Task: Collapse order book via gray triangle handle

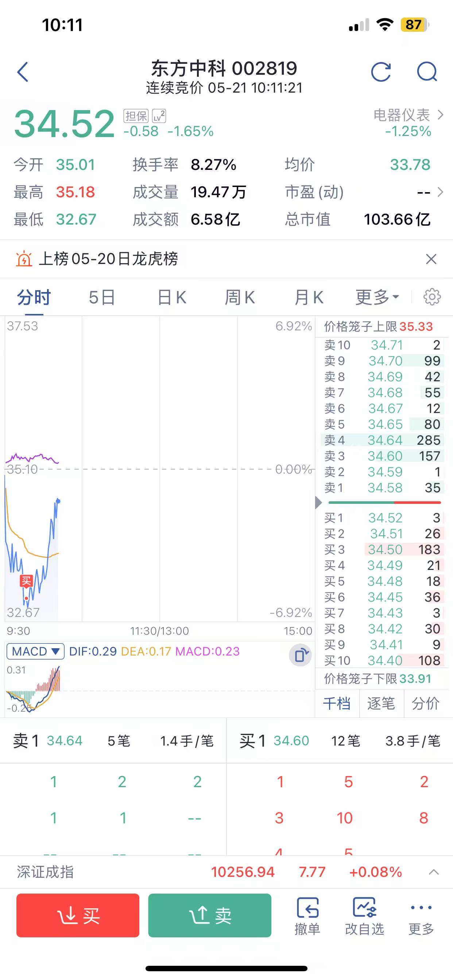Action: (319, 502)
